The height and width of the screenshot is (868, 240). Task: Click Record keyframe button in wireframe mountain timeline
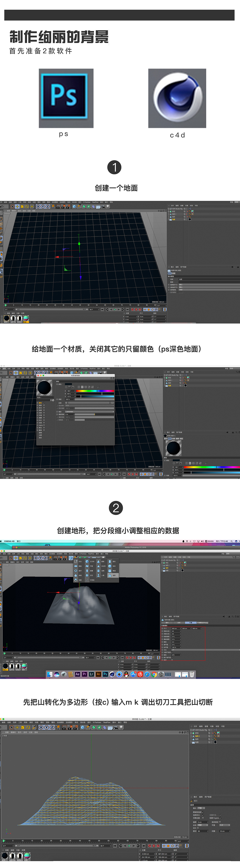point(150,846)
